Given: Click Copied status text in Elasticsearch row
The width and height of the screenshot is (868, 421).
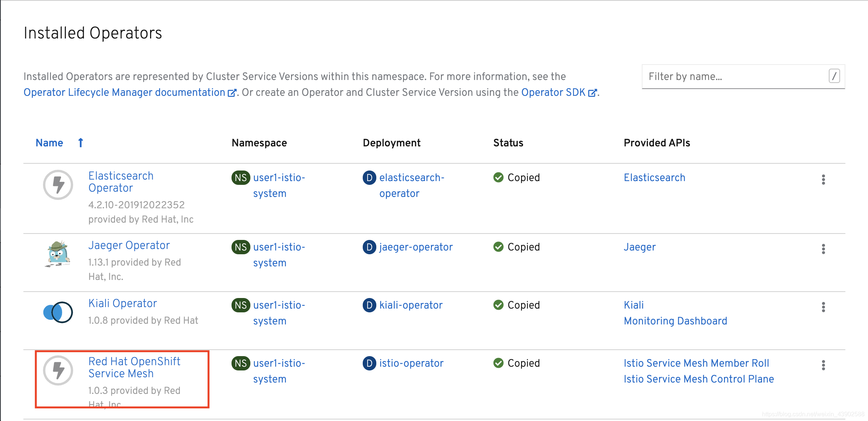Looking at the screenshot, I should 524,178.
